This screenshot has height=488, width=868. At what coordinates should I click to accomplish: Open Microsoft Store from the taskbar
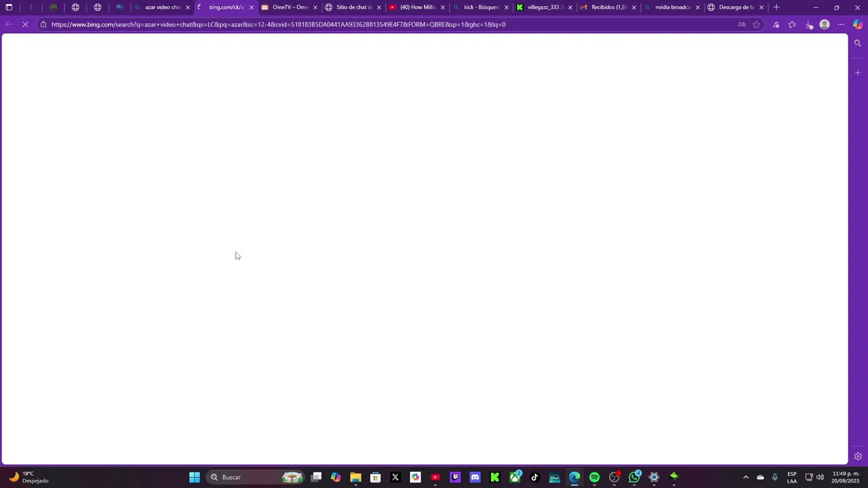[x=375, y=477]
